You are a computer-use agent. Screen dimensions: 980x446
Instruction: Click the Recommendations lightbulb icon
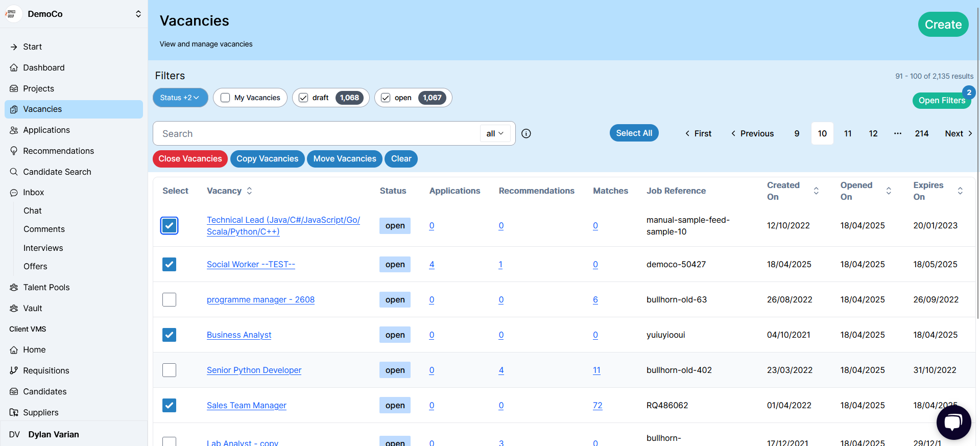14,151
